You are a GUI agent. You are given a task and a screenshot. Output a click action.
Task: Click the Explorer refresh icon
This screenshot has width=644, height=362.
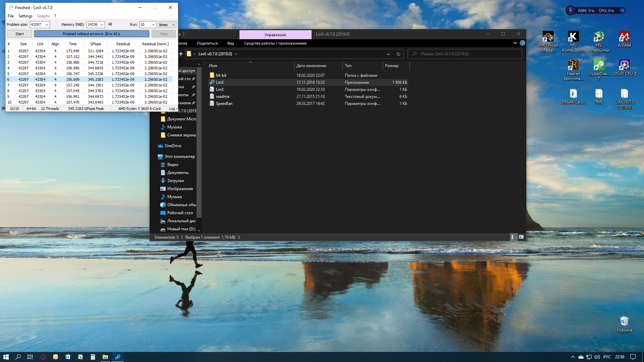(x=398, y=54)
